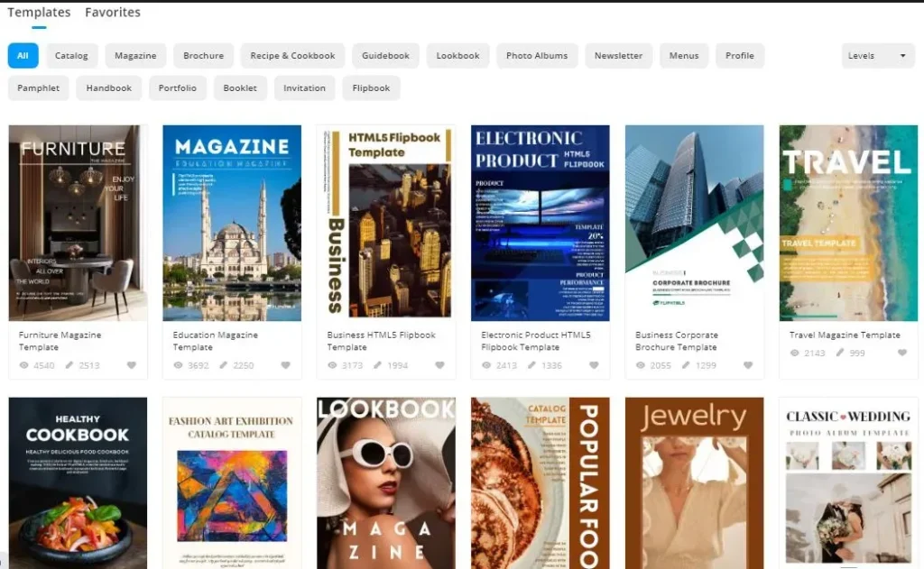Click pencil icon under Education Magazine Template
Viewport: 924px width, 569px height.
point(224,365)
